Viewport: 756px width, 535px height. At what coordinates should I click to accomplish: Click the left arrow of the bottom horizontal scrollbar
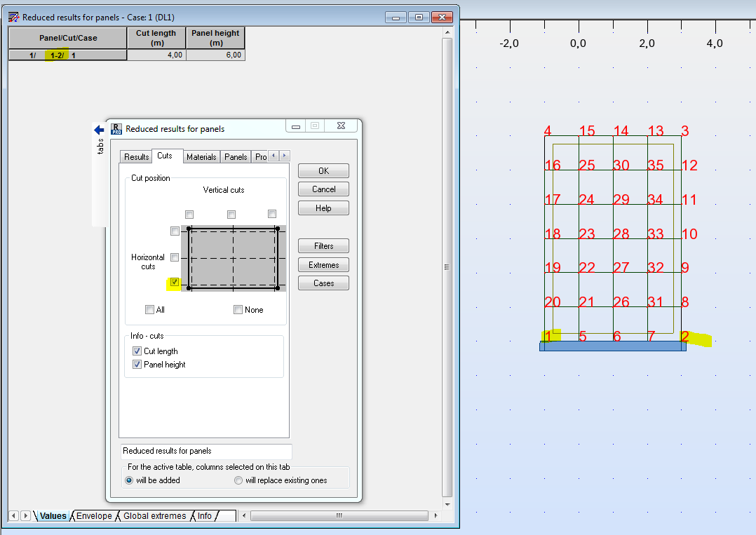[x=245, y=515]
